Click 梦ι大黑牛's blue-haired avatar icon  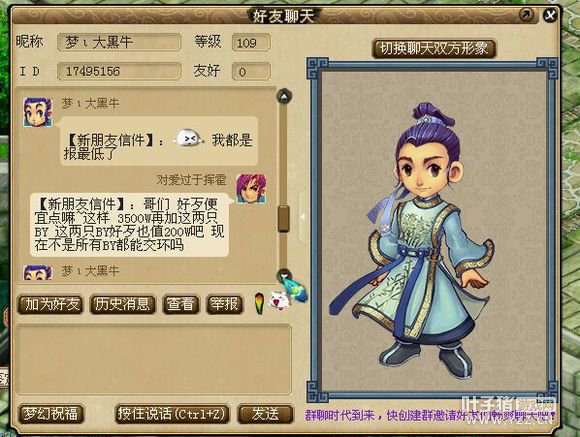click(x=38, y=112)
